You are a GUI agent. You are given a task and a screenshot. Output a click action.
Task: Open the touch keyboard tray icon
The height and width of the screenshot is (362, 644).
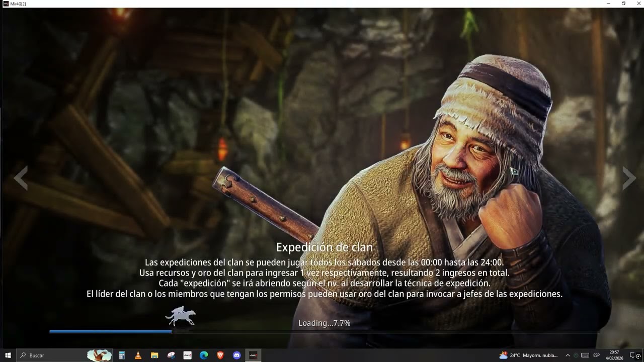pos(586,355)
